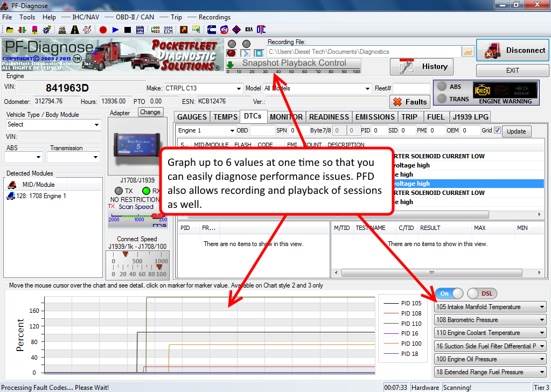The width and height of the screenshot is (551, 392).
Task: Open the Tools menu
Action: 27,17
